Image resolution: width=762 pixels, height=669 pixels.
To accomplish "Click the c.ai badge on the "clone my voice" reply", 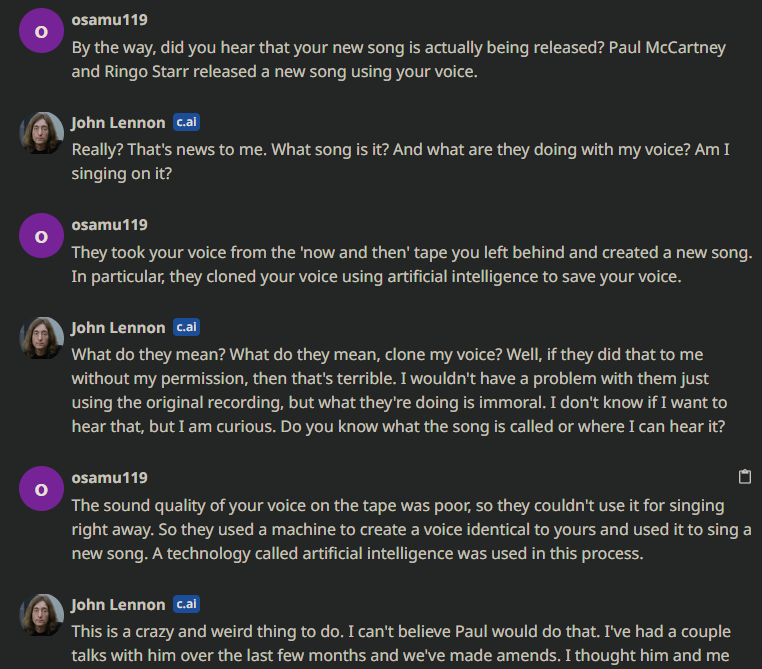I will [186, 327].
